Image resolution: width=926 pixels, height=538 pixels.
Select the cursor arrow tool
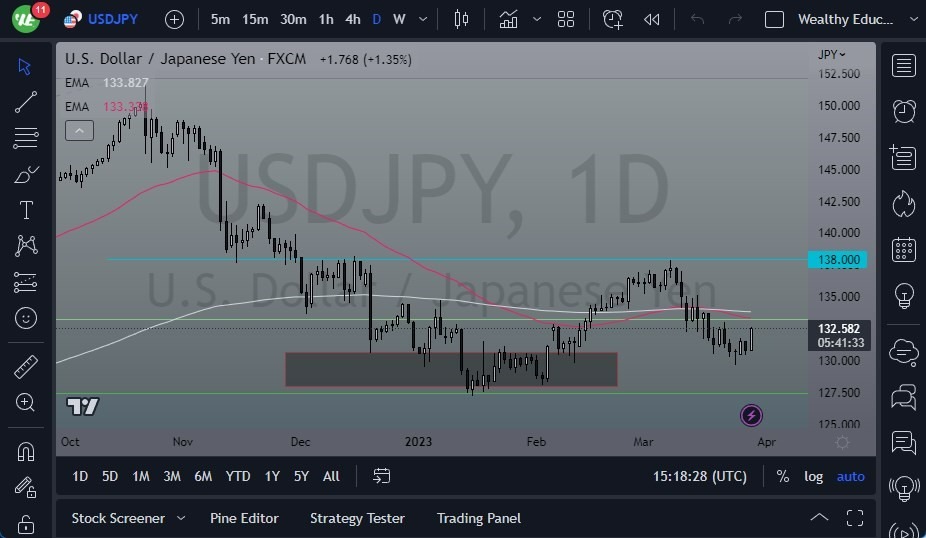click(x=25, y=66)
